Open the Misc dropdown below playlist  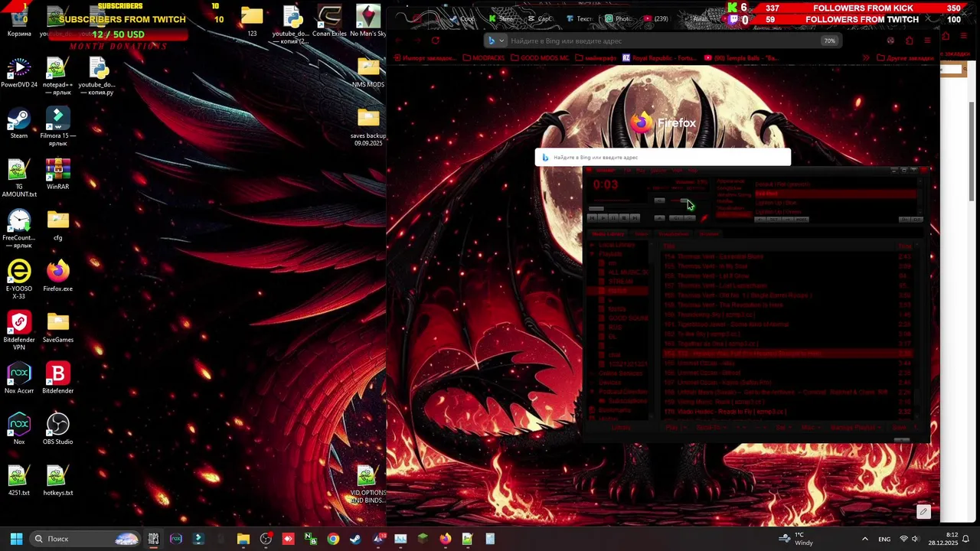(811, 427)
